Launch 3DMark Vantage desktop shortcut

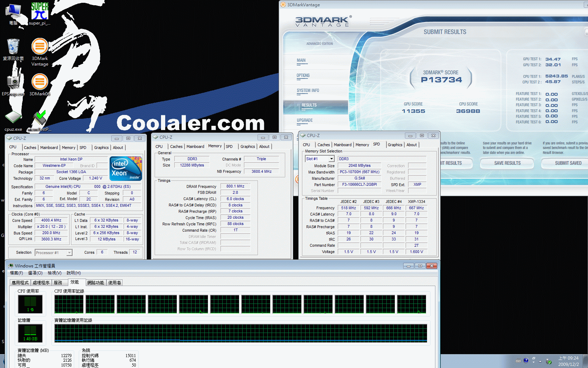[x=40, y=52]
